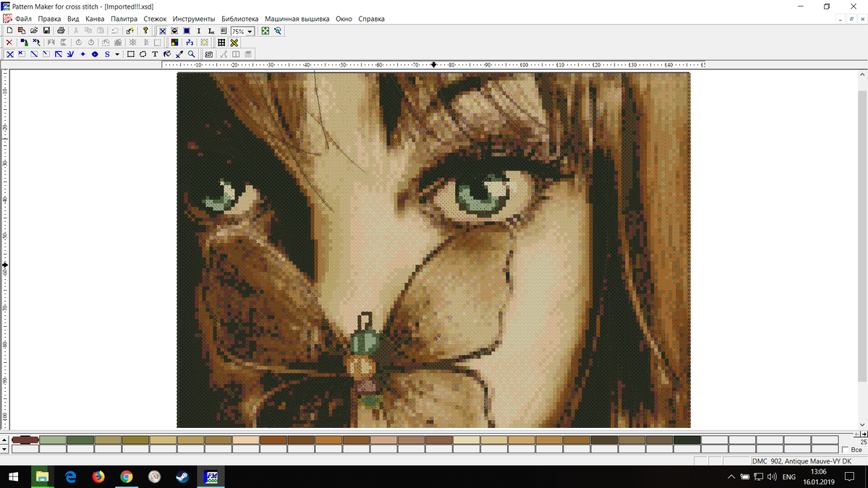Click the vertical scrollbar up arrow

click(862, 74)
